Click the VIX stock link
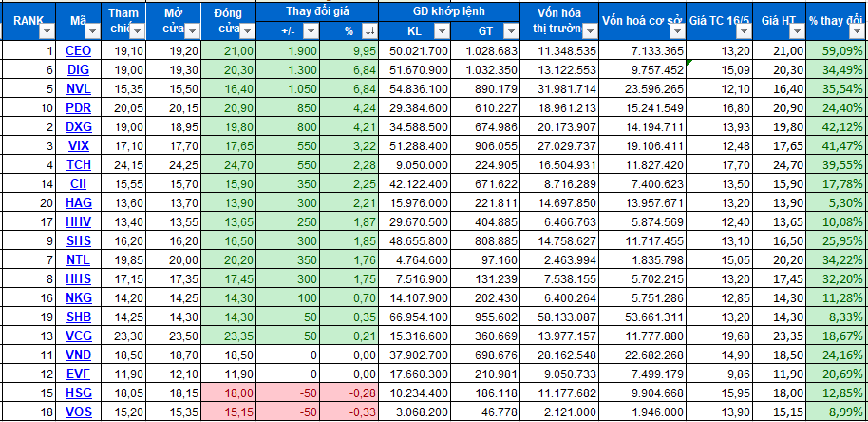This screenshot has height=422, width=868. pyautogui.click(x=78, y=146)
